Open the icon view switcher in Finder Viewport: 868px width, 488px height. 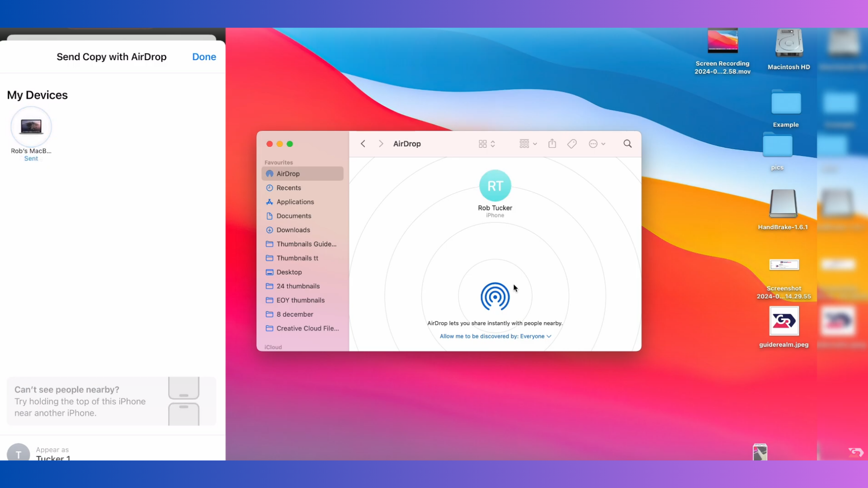point(487,144)
